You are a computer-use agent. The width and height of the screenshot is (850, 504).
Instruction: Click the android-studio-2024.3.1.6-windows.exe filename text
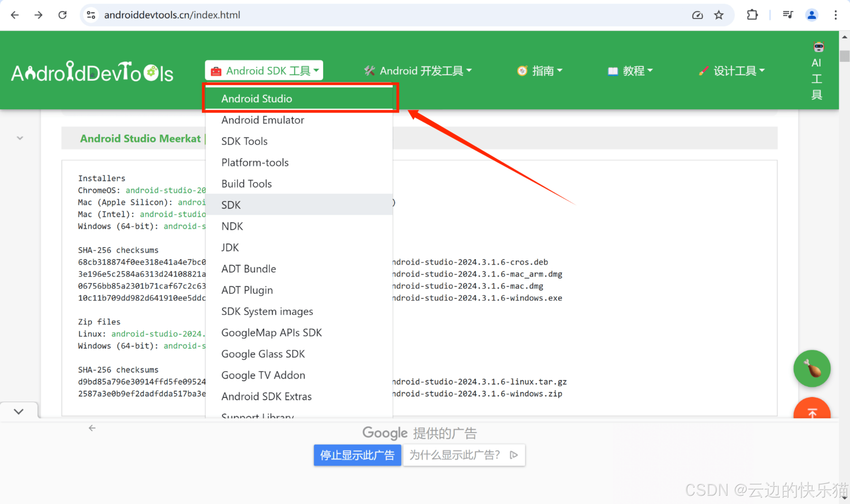[x=477, y=298]
